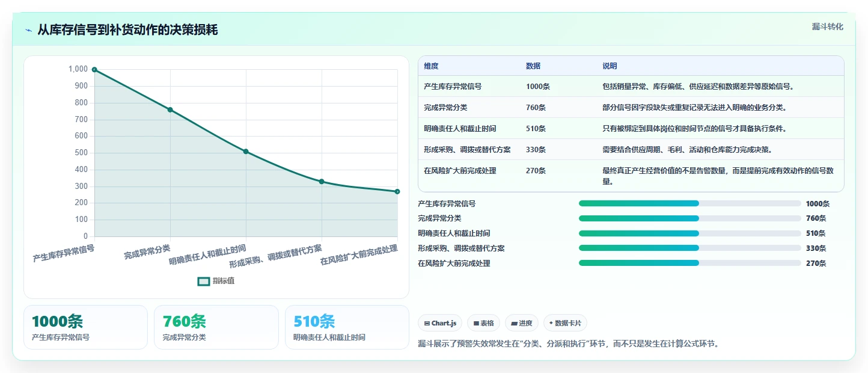Click the 数据 column header
Image resolution: width=868 pixels, height=373 pixels.
(x=533, y=66)
